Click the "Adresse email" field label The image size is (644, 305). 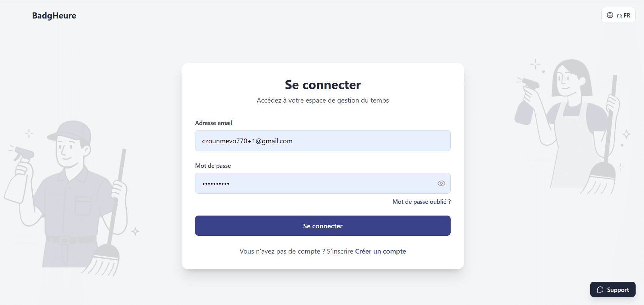click(x=214, y=123)
